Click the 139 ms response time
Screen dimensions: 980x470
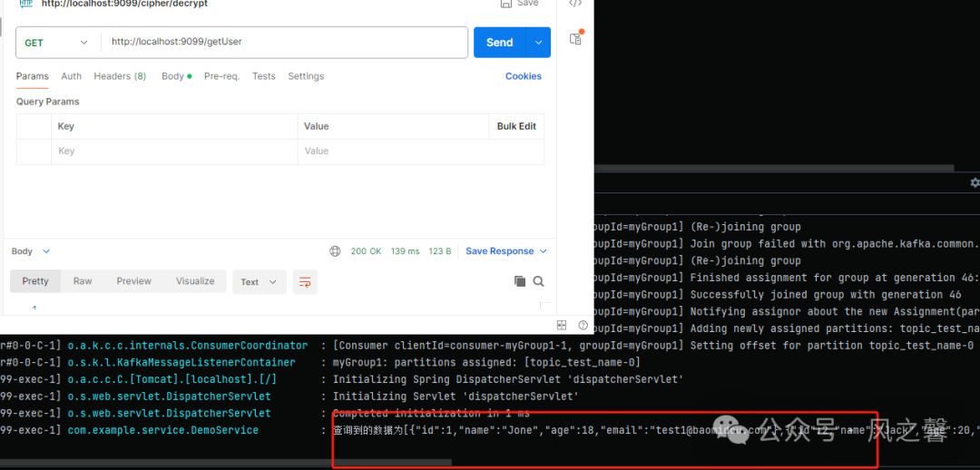coord(405,251)
